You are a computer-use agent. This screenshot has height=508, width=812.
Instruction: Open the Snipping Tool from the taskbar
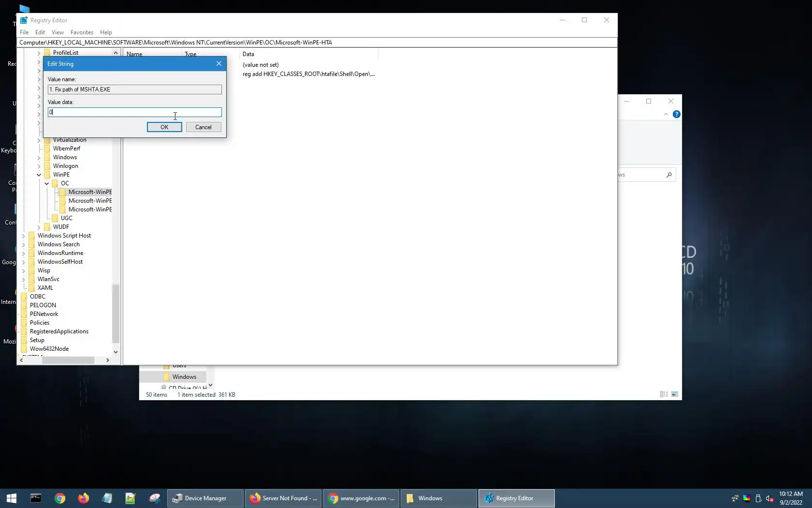(x=155, y=498)
